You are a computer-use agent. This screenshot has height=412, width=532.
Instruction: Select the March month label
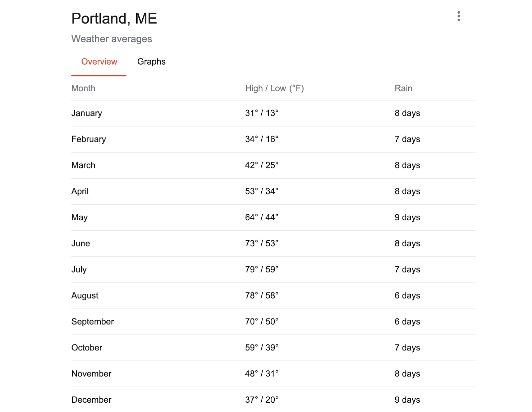pyautogui.click(x=83, y=165)
